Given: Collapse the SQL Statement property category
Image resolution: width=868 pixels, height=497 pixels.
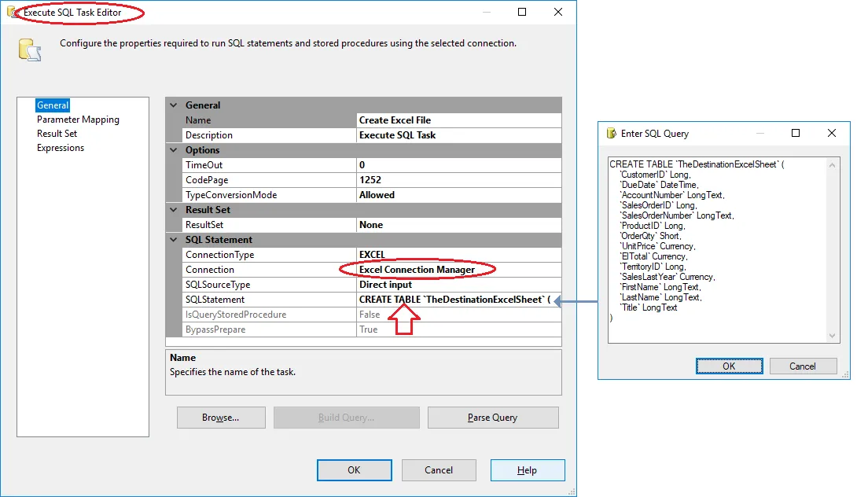Looking at the screenshot, I should coord(173,240).
